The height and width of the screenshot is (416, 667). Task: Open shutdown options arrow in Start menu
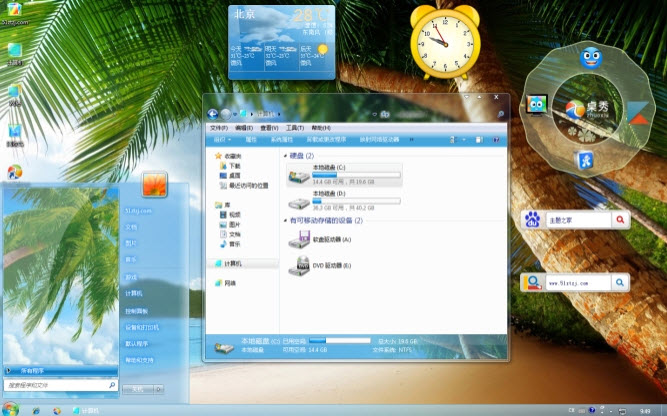point(159,389)
